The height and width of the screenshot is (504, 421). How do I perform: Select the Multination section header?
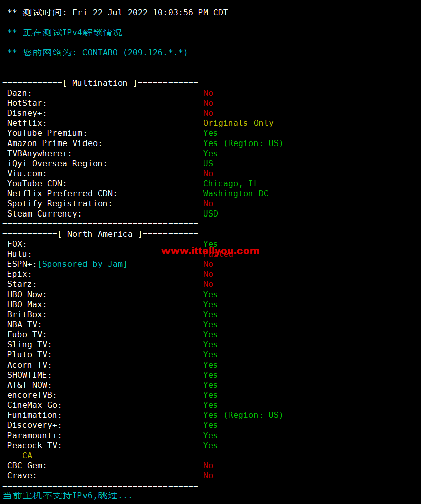coord(100,83)
